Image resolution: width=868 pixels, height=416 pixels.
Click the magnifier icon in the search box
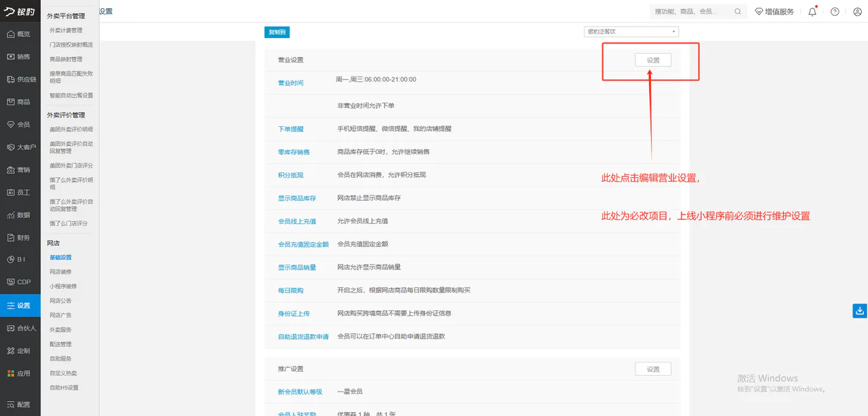[x=738, y=12]
